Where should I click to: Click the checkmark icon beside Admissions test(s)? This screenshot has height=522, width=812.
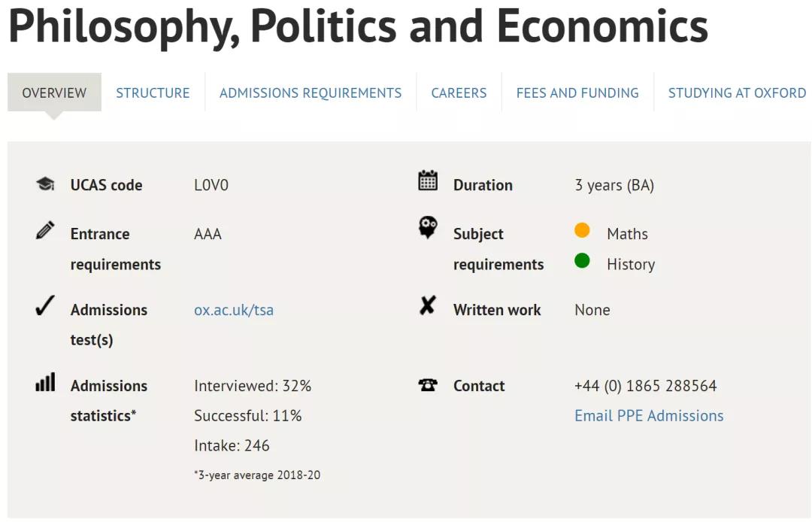(45, 305)
